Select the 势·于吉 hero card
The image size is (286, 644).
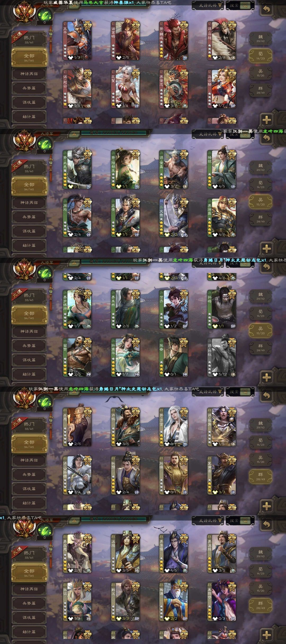(173, 427)
